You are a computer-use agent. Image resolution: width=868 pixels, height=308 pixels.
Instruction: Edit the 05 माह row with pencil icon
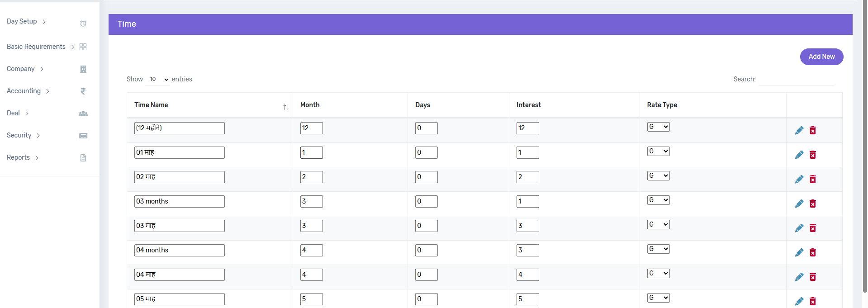(799, 301)
